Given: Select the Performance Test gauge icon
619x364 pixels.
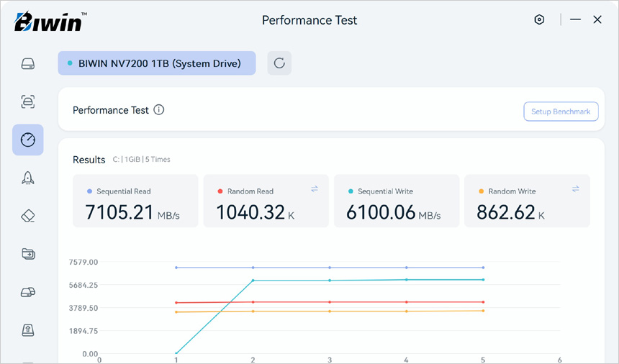Looking at the screenshot, I should tap(27, 140).
